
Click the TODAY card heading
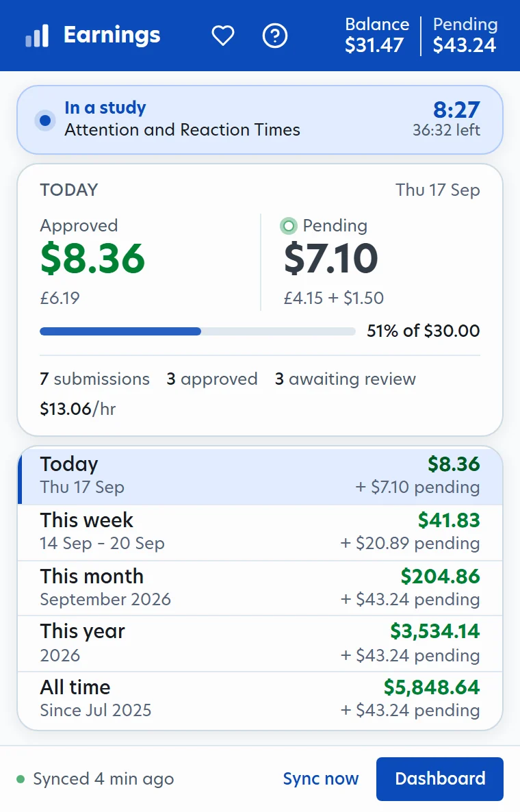point(69,190)
